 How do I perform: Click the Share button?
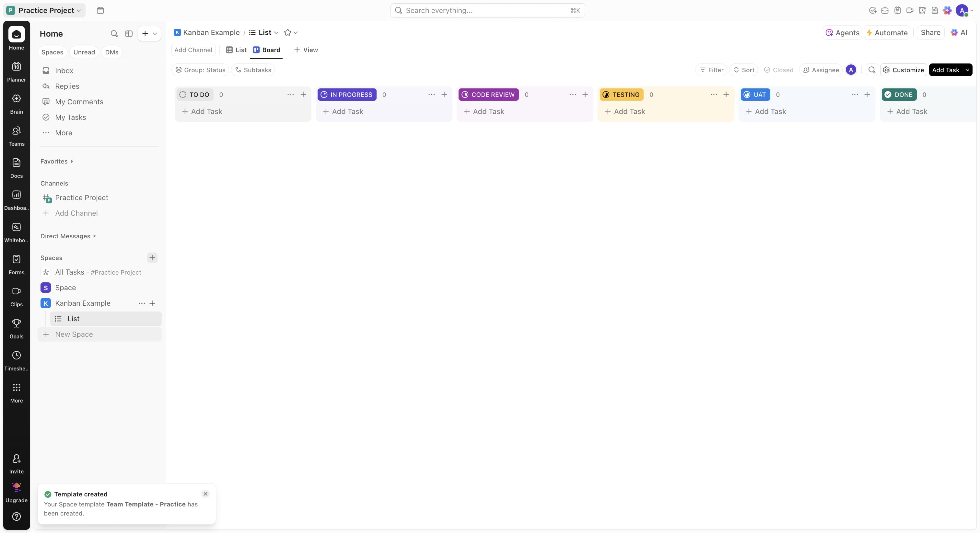[x=930, y=33]
